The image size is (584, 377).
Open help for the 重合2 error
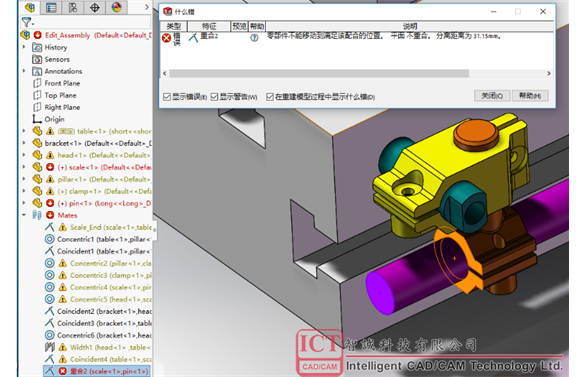coord(254,38)
